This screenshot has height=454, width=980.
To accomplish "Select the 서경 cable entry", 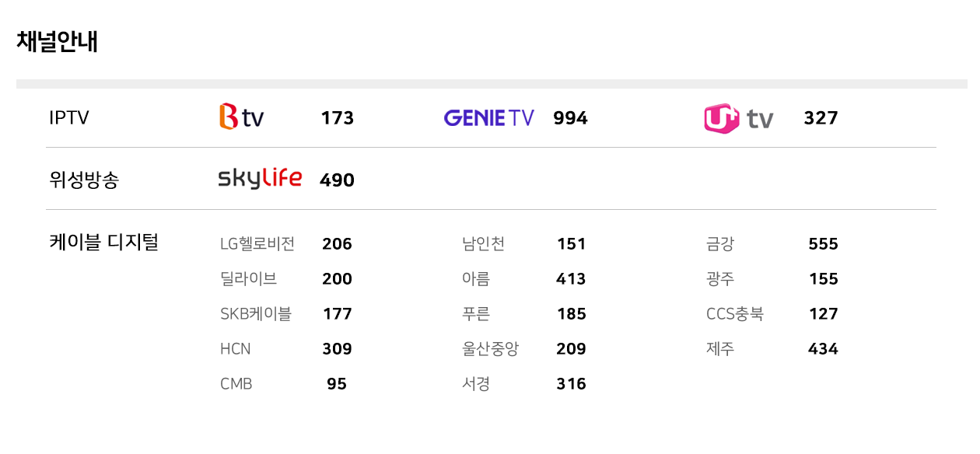I will coord(476,384).
